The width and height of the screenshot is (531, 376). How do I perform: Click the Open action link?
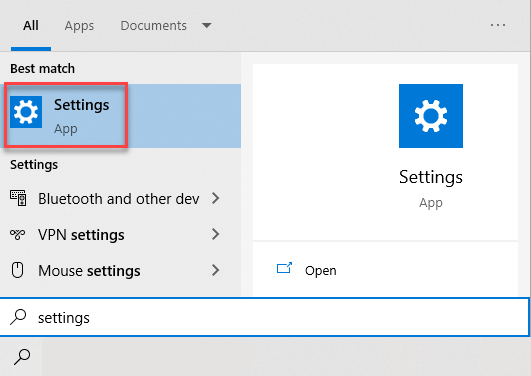point(320,270)
